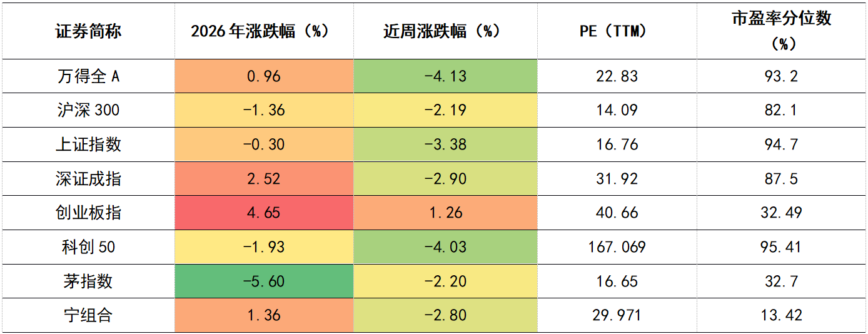The image size is (868, 334).
Task: Click the 沪深300 row label
Action: tap(88, 111)
